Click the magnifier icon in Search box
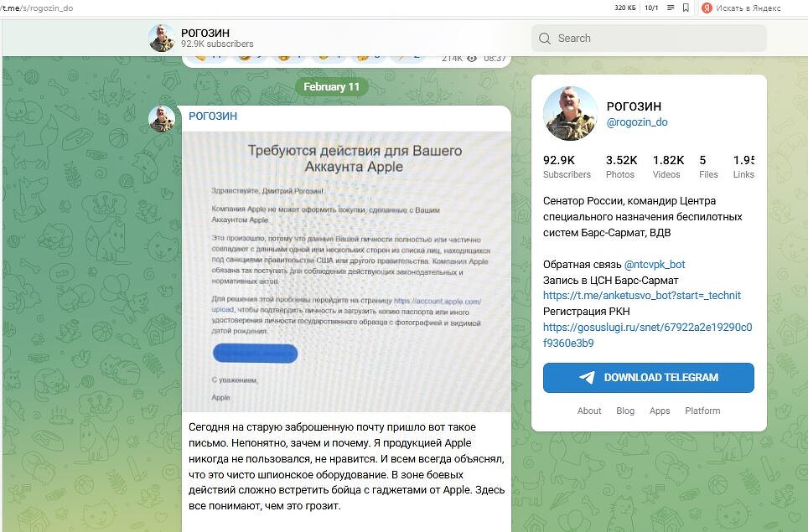 coord(545,38)
